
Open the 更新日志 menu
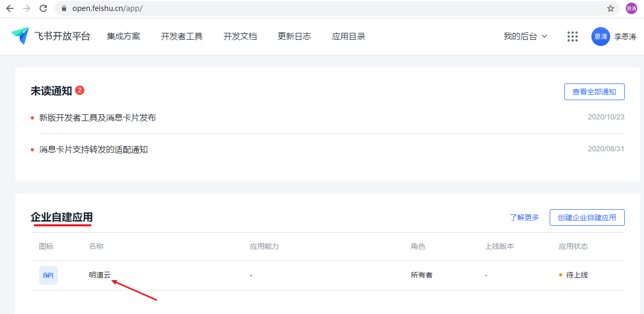click(x=294, y=37)
